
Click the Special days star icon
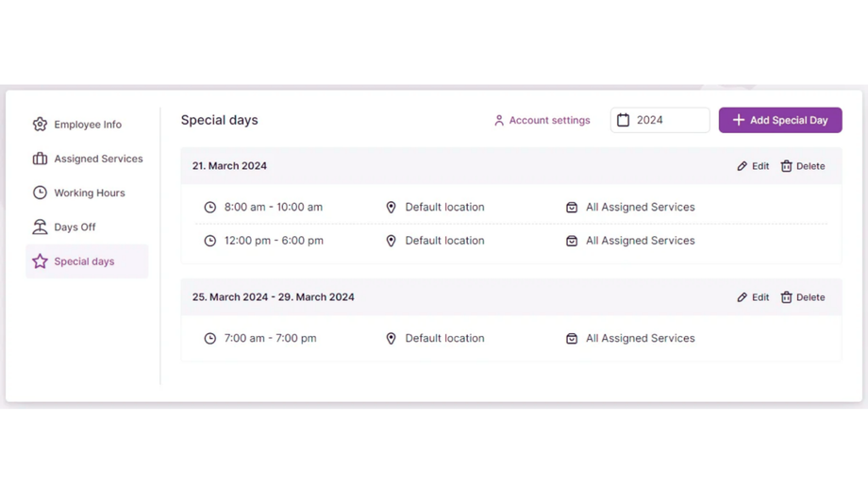click(40, 261)
